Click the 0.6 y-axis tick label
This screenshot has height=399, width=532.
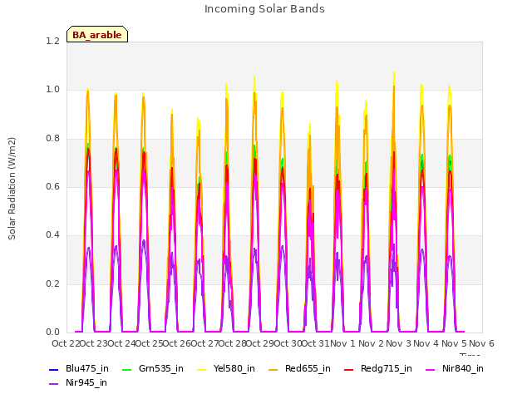click(52, 186)
